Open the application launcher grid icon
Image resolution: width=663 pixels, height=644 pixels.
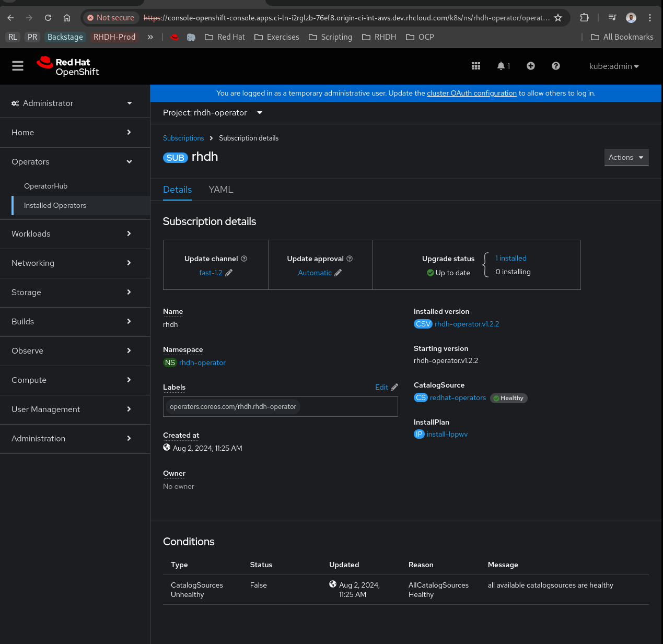pos(475,66)
